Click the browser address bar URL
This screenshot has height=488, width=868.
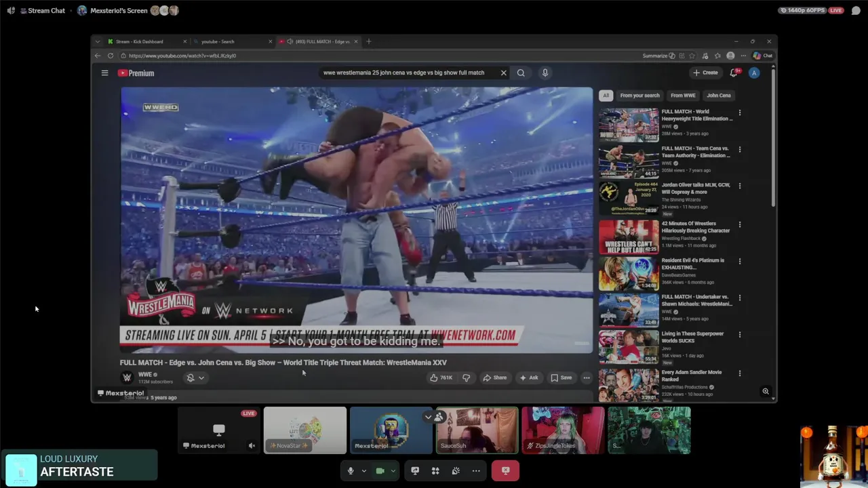point(183,56)
